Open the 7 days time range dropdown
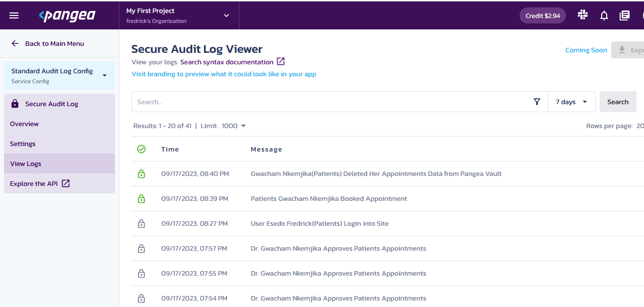The height and width of the screenshot is (307, 644). click(571, 102)
